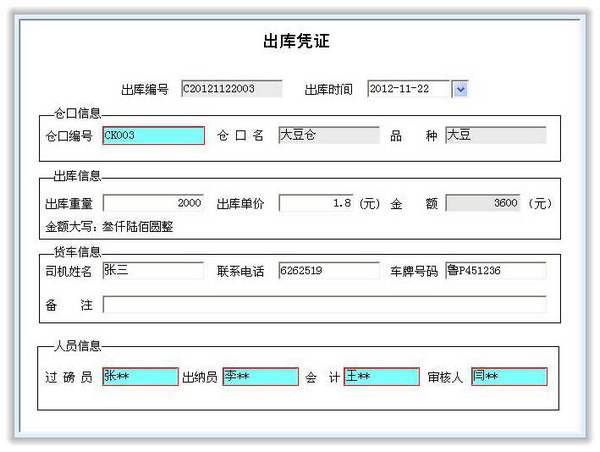
Task: Click the 人员信息 group box label
Action: [77, 346]
